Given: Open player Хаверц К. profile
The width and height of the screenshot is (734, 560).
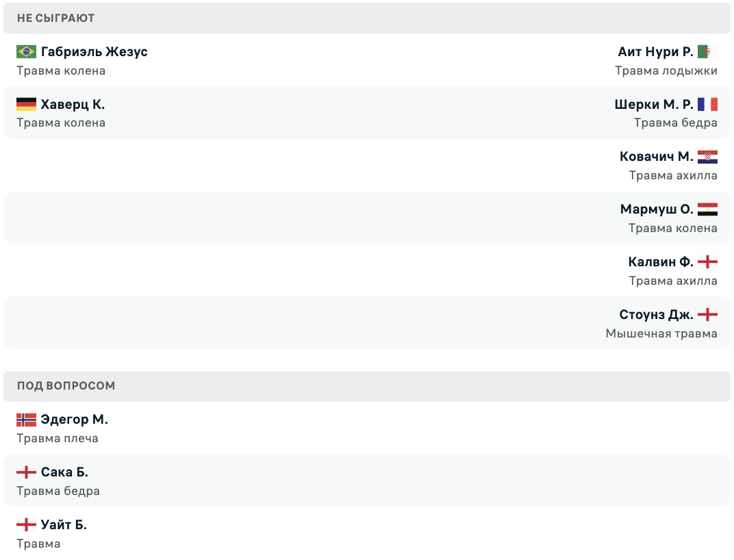Looking at the screenshot, I should (x=73, y=104).
